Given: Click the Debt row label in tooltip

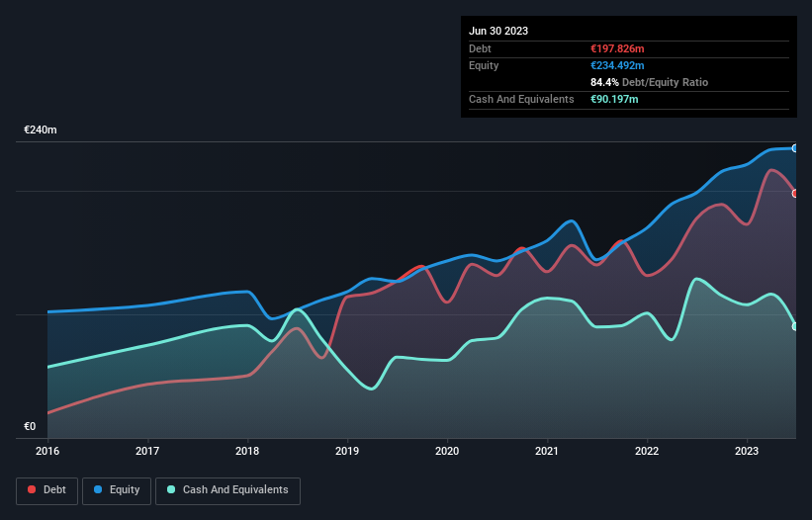Looking at the screenshot, I should click(480, 48).
